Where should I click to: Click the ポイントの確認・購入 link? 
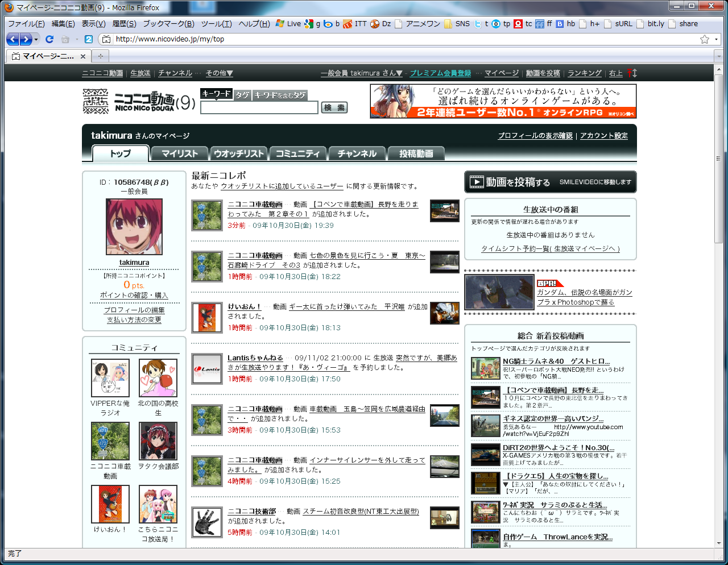[x=134, y=296]
